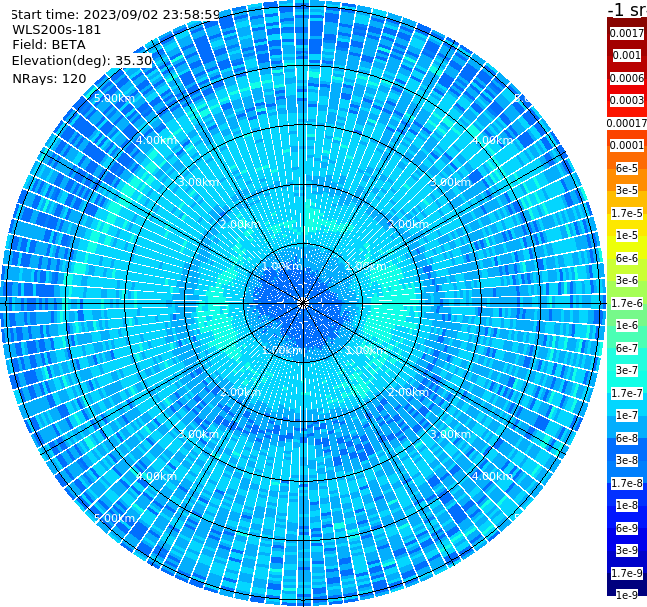Select the 1e-6 colorbar label

point(627,325)
